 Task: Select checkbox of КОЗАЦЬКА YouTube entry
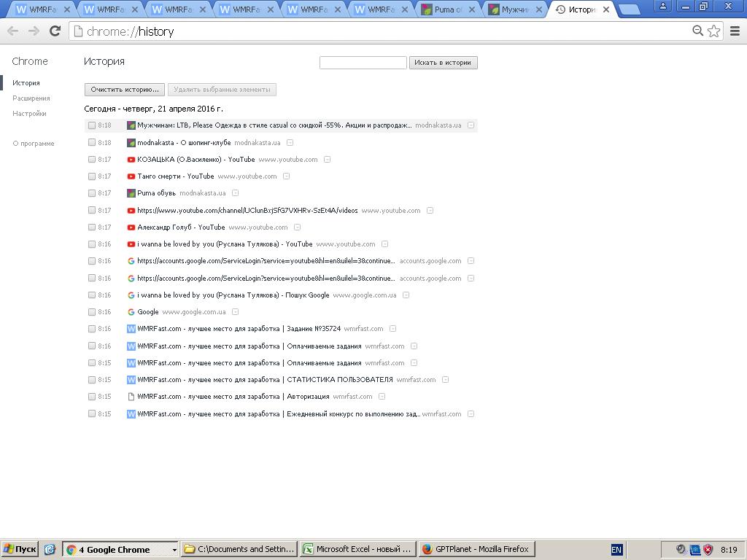coord(91,160)
